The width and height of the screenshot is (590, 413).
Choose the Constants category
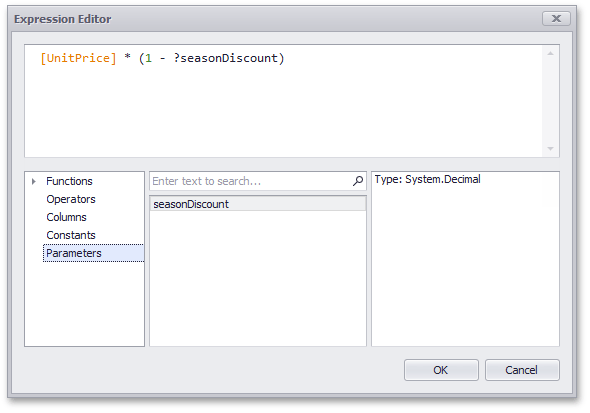tap(71, 235)
